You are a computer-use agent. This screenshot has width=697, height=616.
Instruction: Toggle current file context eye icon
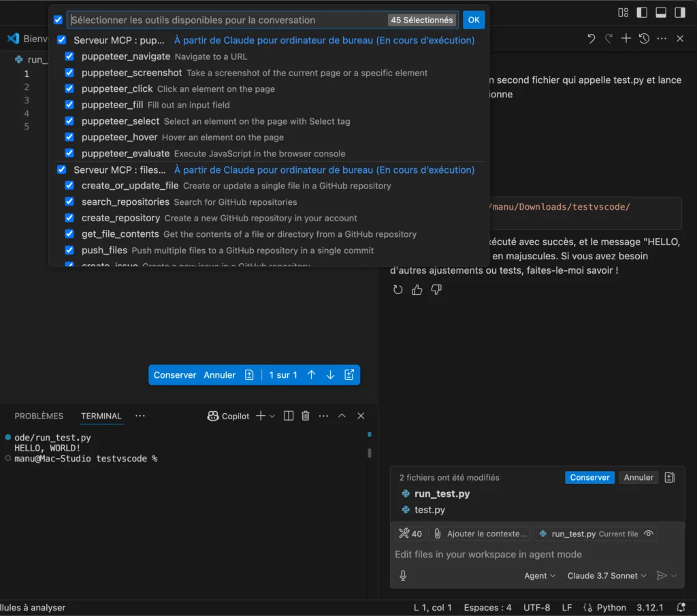pos(649,534)
